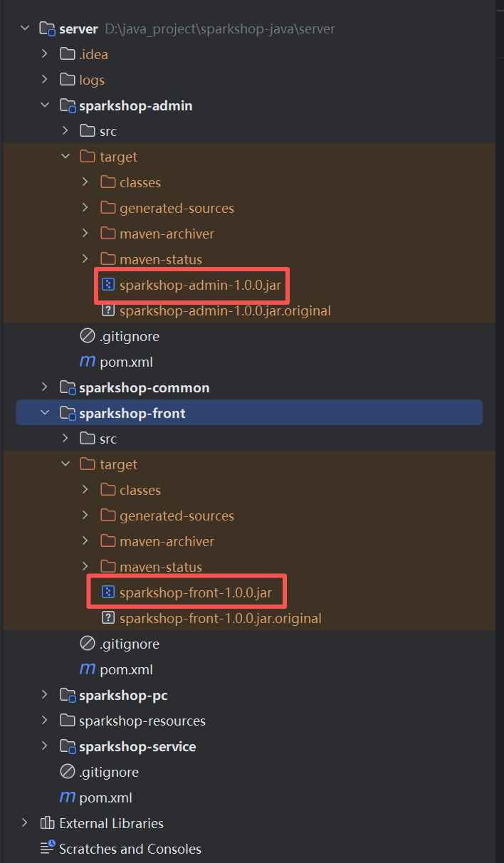Select the sparkshop-service module name
504x863 pixels.
click(137, 746)
